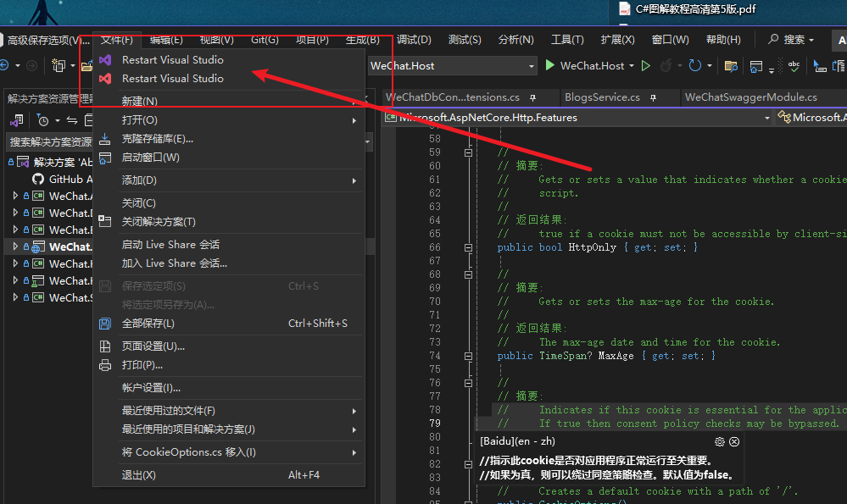Expand the bold selected WeChat project node

click(x=15, y=246)
